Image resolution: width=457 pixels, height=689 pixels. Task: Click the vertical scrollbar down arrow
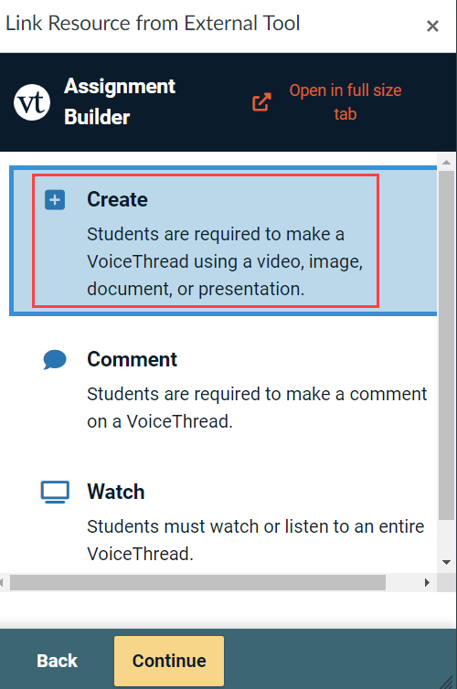[x=447, y=562]
